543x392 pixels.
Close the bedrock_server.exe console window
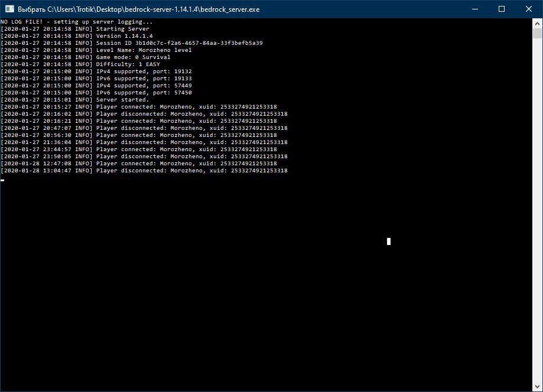(x=528, y=9)
